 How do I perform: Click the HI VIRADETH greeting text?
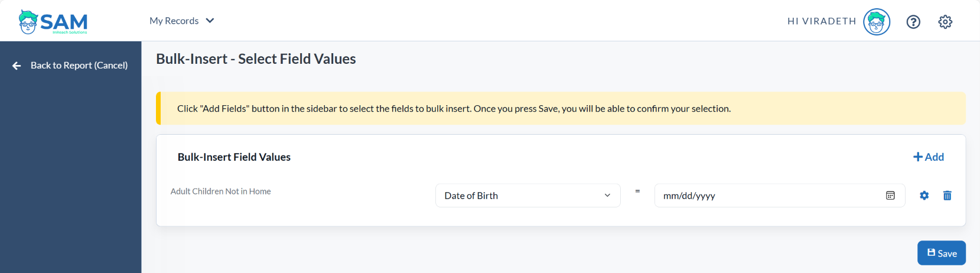point(822,21)
